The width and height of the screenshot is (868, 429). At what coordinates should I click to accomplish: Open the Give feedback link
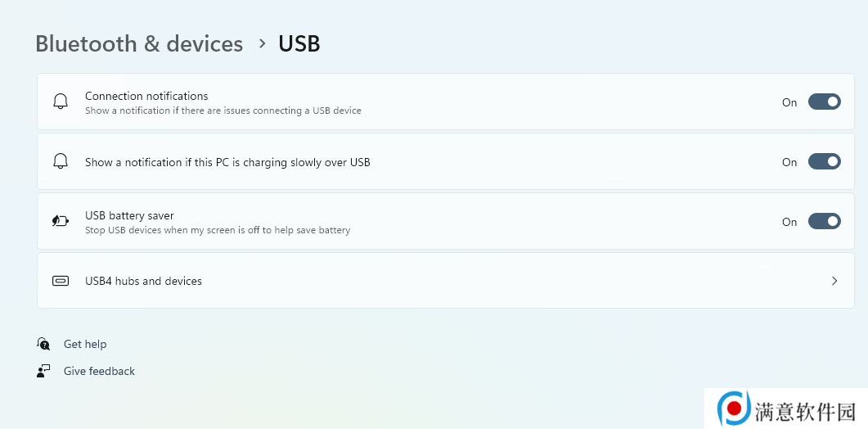point(99,372)
